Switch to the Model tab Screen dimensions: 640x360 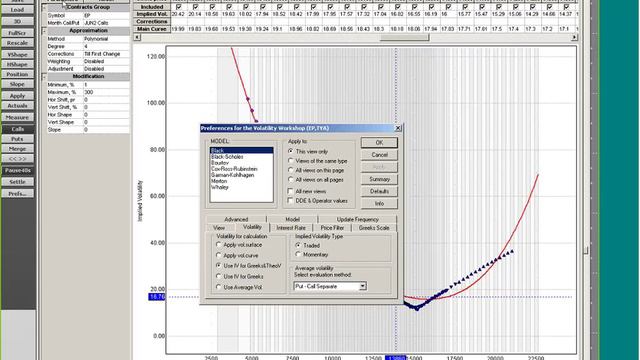[292, 219]
